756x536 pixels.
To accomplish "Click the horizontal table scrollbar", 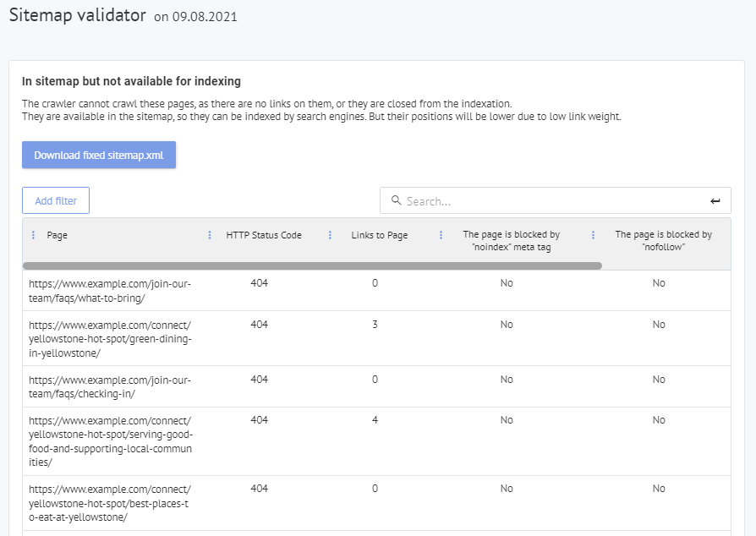I will [x=313, y=265].
